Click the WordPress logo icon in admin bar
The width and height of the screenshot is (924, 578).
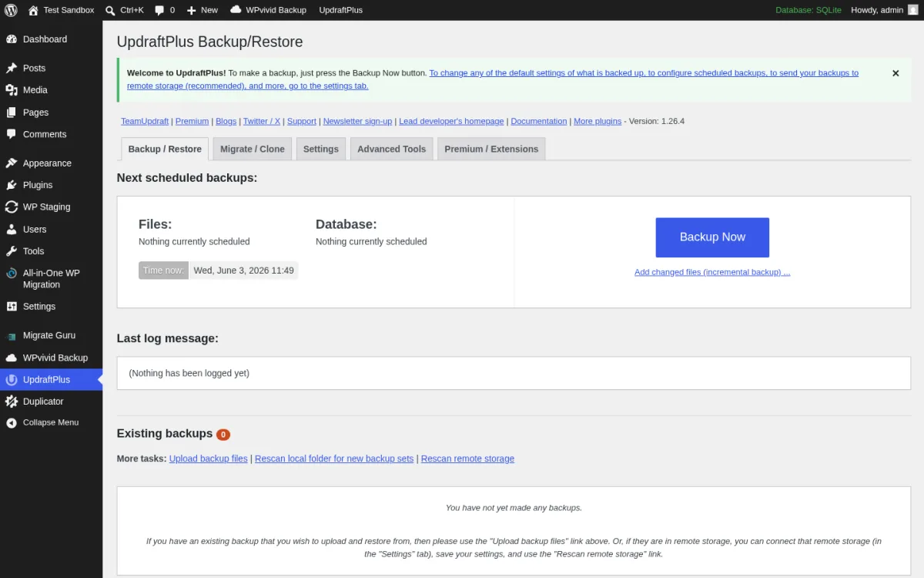coord(11,10)
